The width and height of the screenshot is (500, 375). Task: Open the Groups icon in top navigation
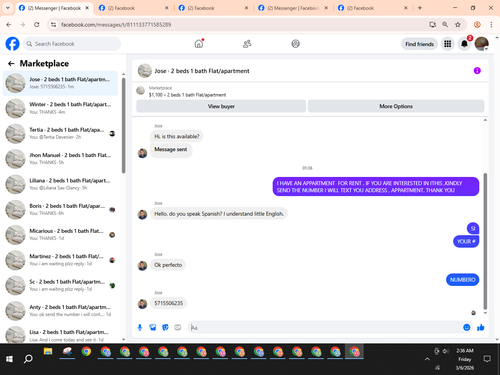coord(295,44)
